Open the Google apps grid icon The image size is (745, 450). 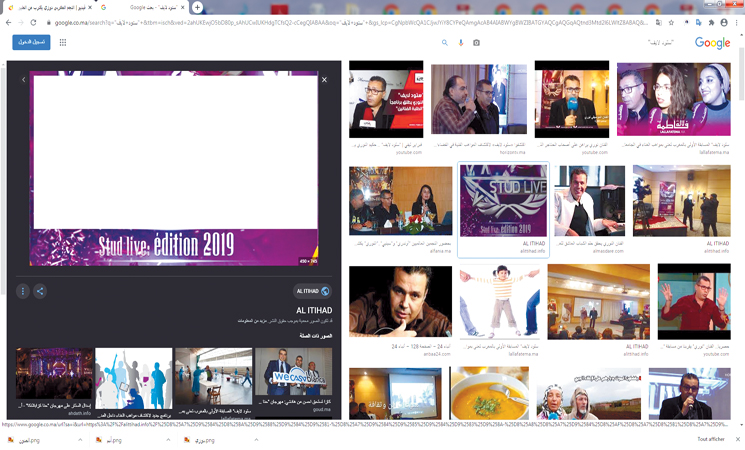[63, 42]
